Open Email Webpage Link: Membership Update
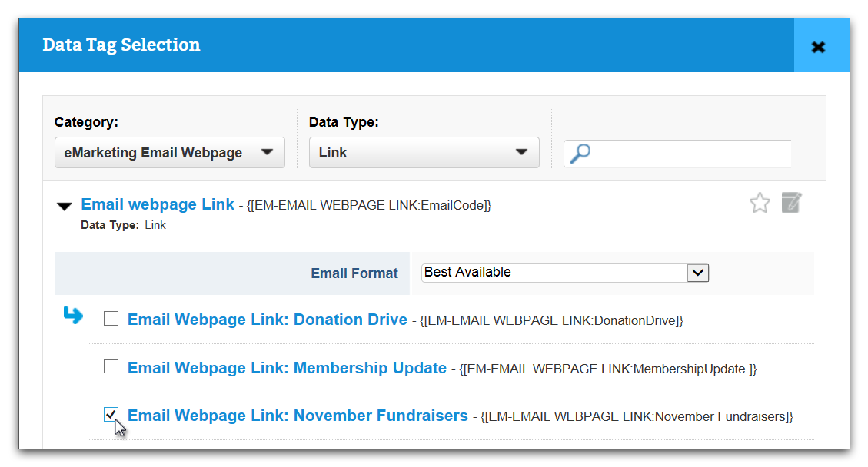The image size is (868, 467). [287, 368]
